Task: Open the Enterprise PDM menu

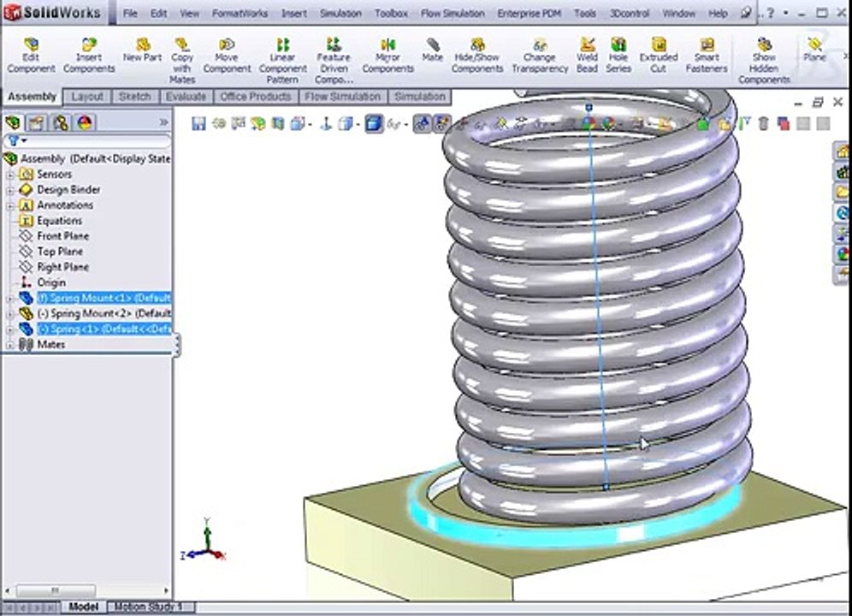Action: click(530, 13)
